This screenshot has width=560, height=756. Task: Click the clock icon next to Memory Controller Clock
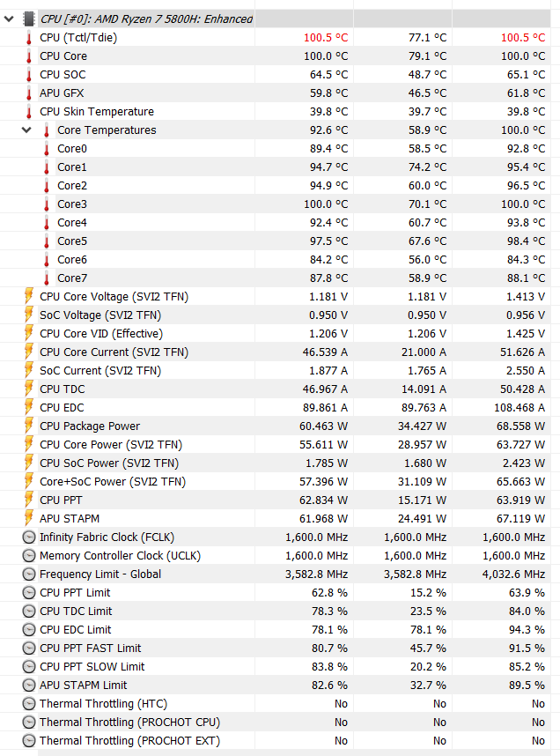[28, 555]
